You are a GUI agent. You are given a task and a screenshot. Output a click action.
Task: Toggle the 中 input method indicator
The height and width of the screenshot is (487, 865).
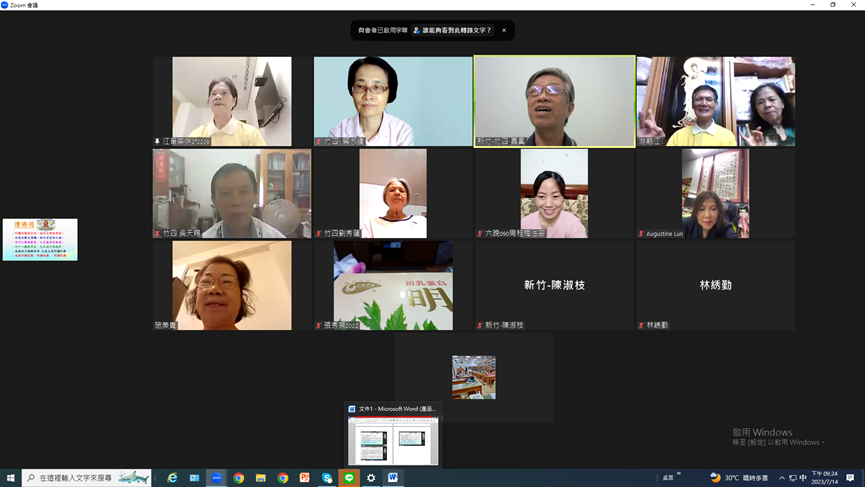point(803,478)
